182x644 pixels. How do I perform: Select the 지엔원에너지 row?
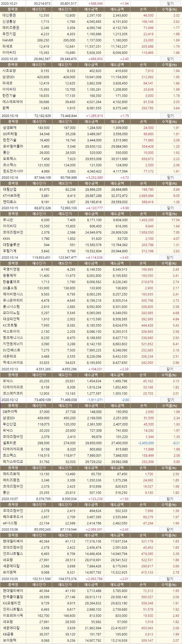(91, 344)
